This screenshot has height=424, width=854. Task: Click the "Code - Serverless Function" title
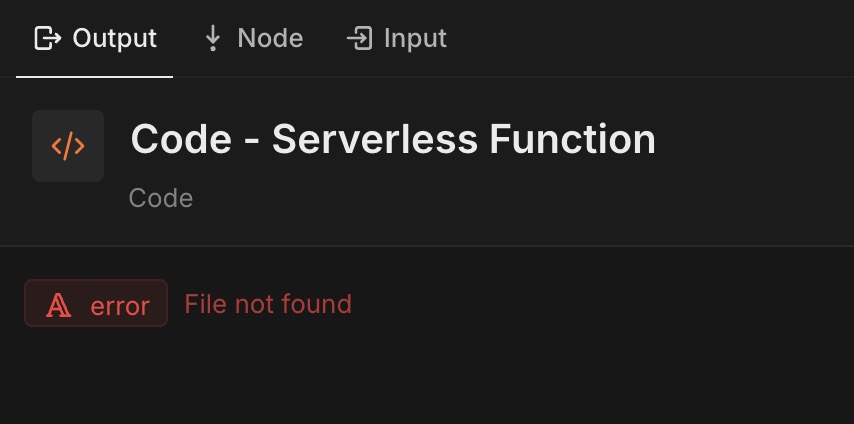tap(393, 140)
